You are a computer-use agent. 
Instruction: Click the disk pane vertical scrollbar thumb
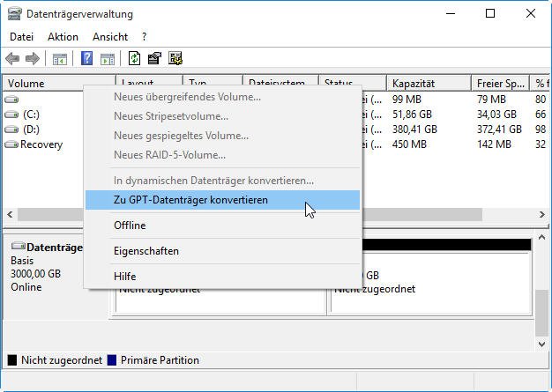(x=541, y=313)
